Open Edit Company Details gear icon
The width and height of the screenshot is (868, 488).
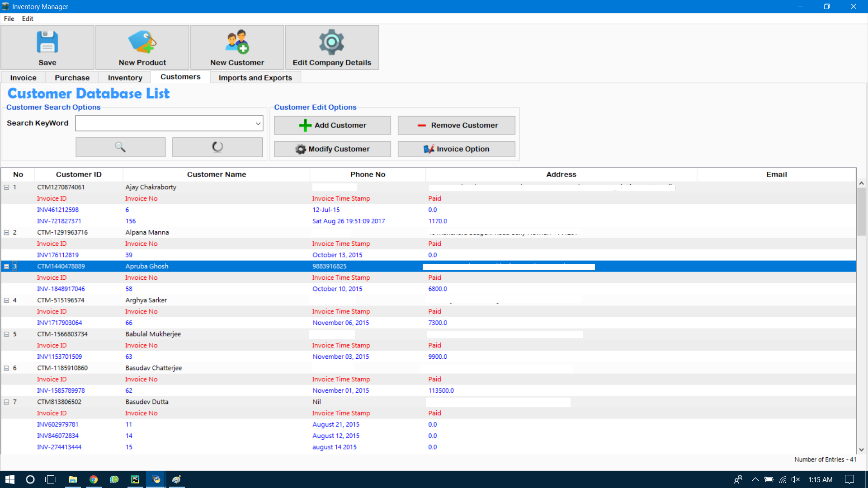332,42
